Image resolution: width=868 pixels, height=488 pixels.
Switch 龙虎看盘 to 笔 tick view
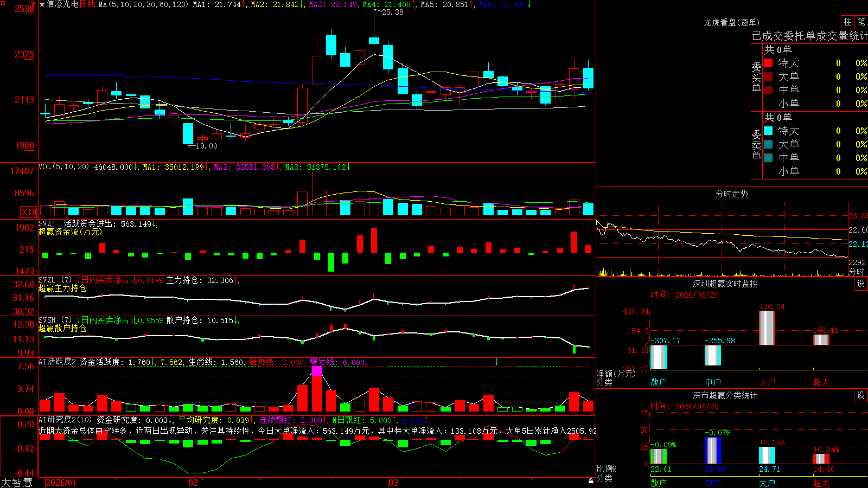[x=861, y=22]
